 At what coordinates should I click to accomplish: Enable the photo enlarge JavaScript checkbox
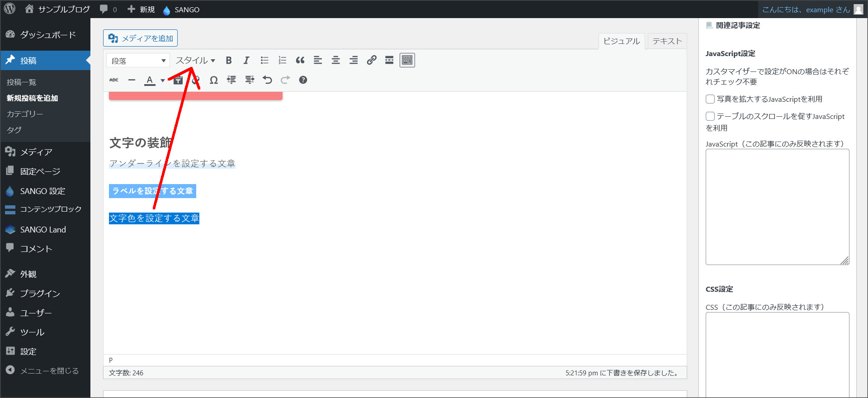pos(710,99)
